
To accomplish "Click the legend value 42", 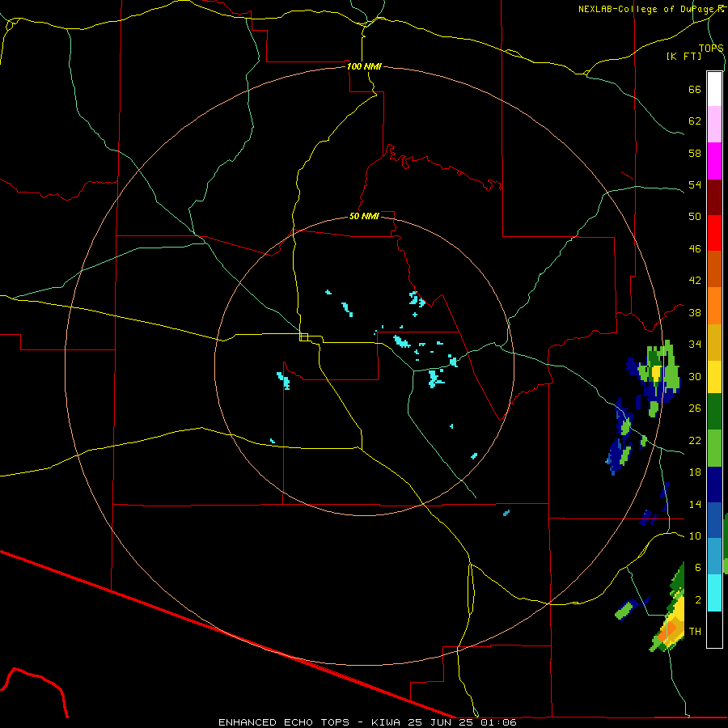I will tap(695, 281).
